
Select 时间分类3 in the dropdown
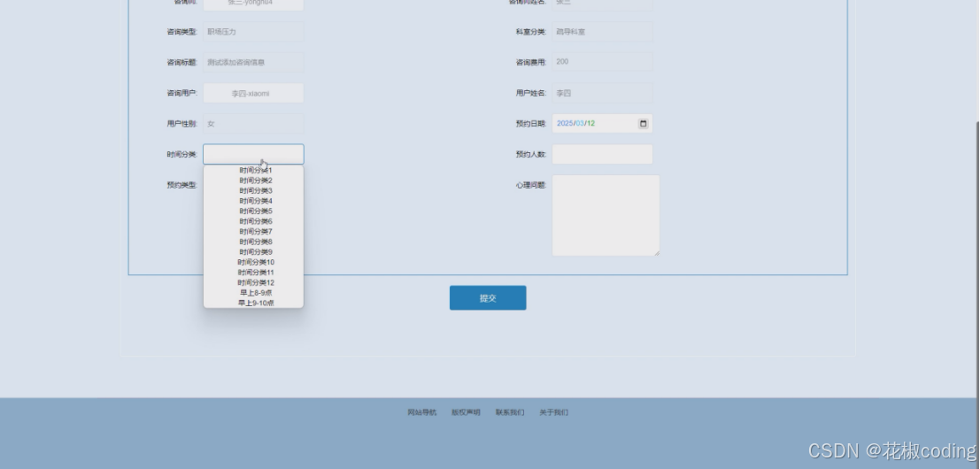tap(256, 190)
